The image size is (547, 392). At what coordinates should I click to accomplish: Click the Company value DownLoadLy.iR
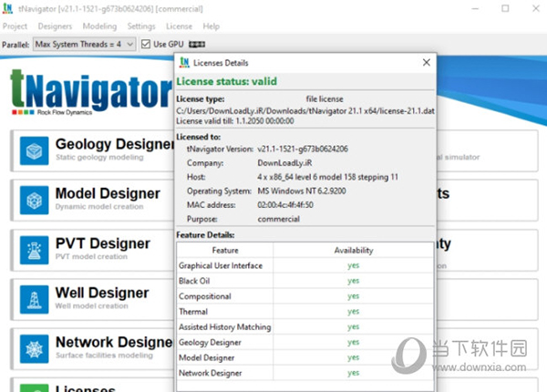point(284,163)
